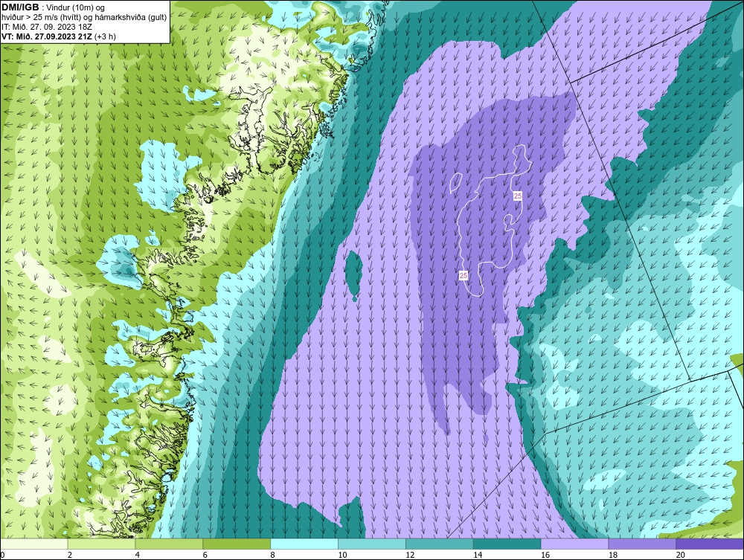Screen dimensions: 744x560
Task: Click the northern "25" gust contour label
Action: [x=518, y=196]
